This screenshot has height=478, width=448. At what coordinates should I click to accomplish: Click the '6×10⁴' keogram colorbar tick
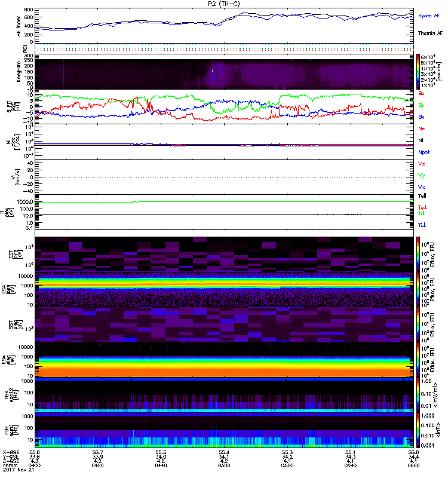[428, 57]
